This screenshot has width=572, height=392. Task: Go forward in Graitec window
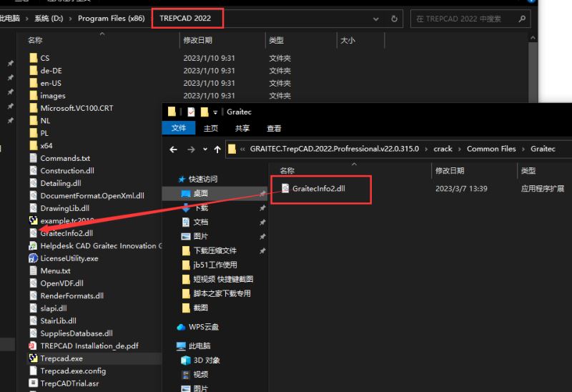191,150
